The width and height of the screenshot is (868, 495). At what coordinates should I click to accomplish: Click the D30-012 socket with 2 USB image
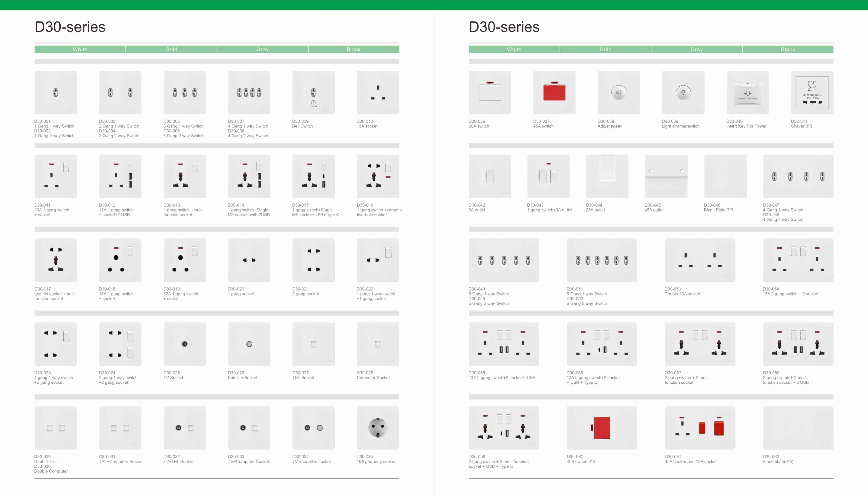pyautogui.click(x=120, y=176)
